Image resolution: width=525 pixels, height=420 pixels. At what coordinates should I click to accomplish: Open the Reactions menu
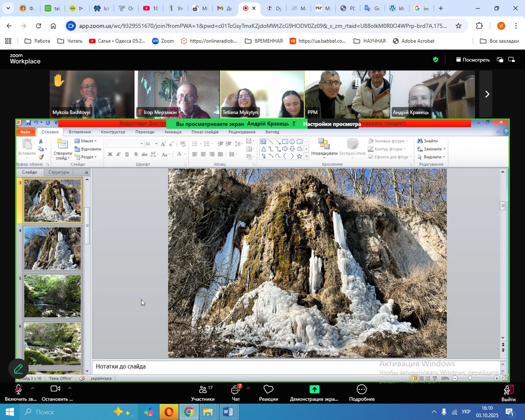click(x=268, y=390)
